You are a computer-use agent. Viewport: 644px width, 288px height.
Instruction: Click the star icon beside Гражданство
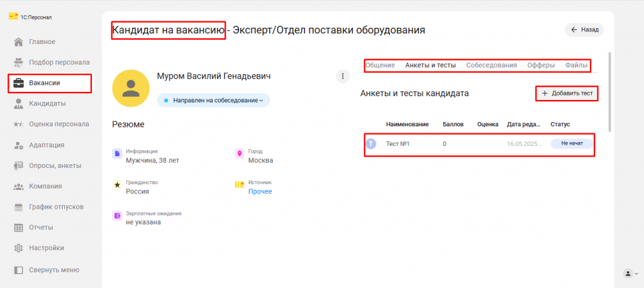pos(117,185)
